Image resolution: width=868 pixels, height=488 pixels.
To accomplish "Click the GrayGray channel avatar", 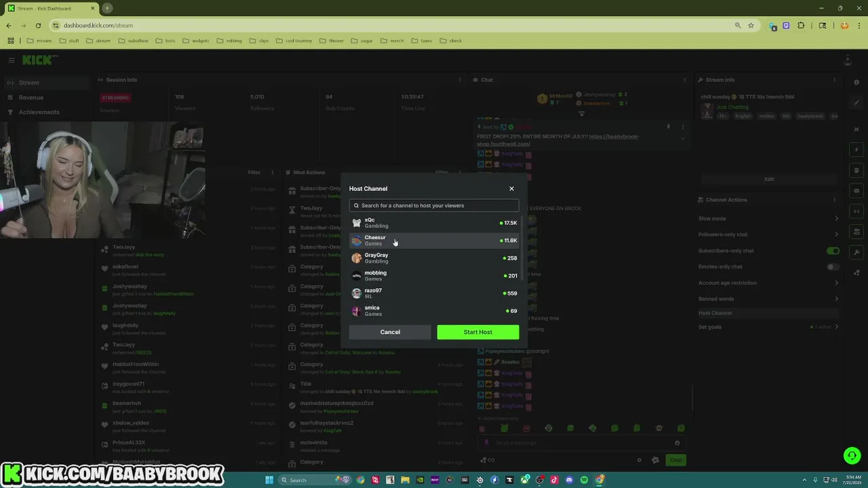I will click(x=357, y=258).
